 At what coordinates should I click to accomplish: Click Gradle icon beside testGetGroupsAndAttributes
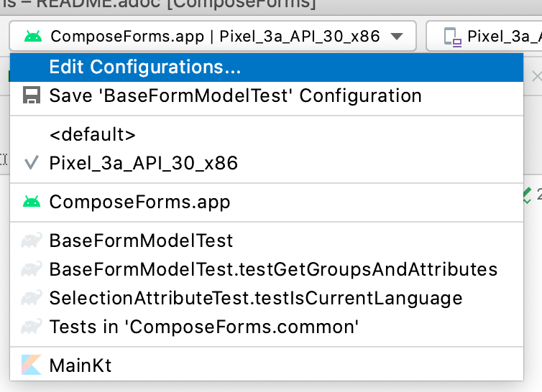(32, 269)
